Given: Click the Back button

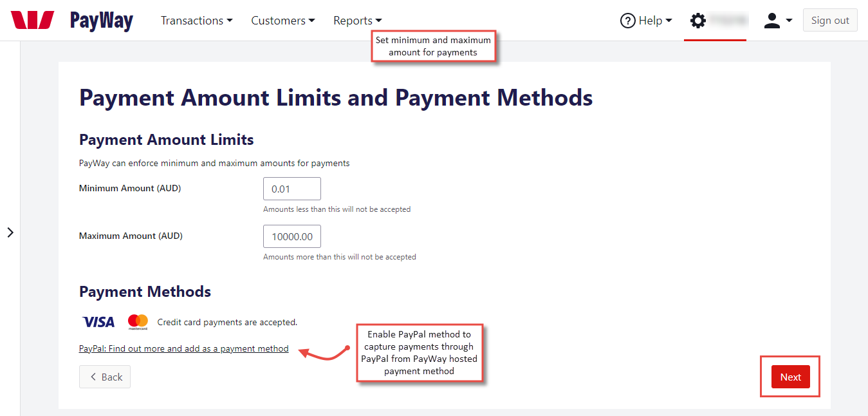Looking at the screenshot, I should [x=105, y=377].
